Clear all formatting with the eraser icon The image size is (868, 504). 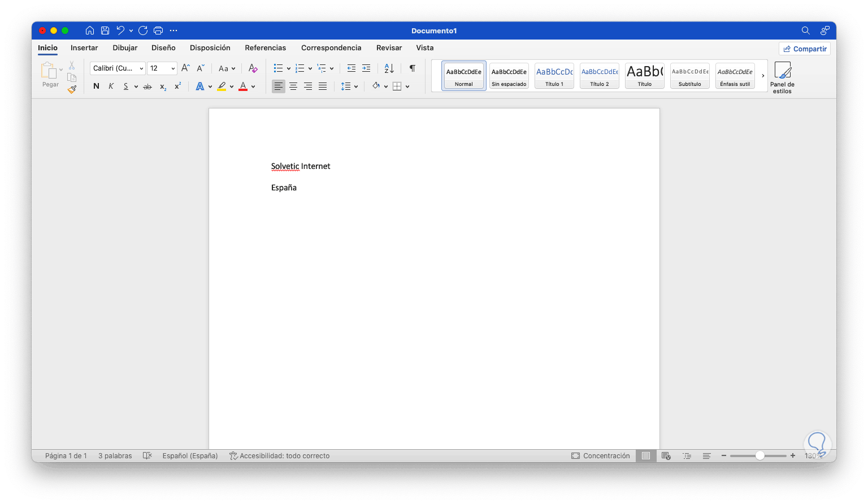(x=253, y=68)
